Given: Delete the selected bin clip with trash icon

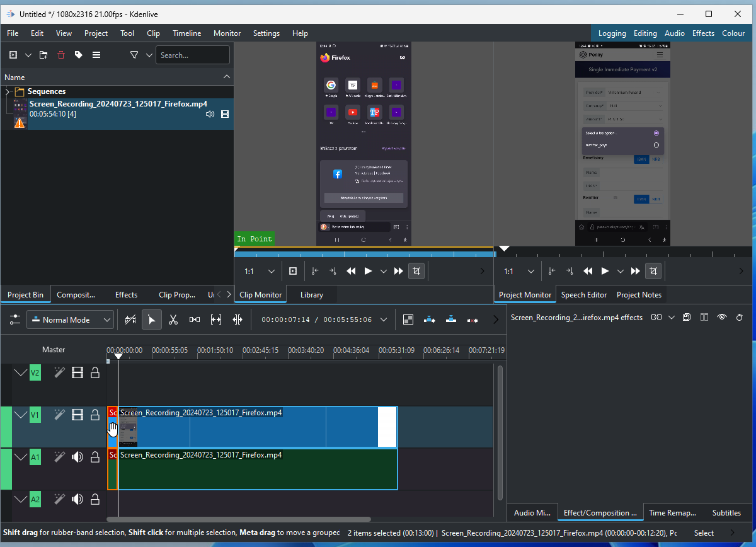Looking at the screenshot, I should pos(61,55).
